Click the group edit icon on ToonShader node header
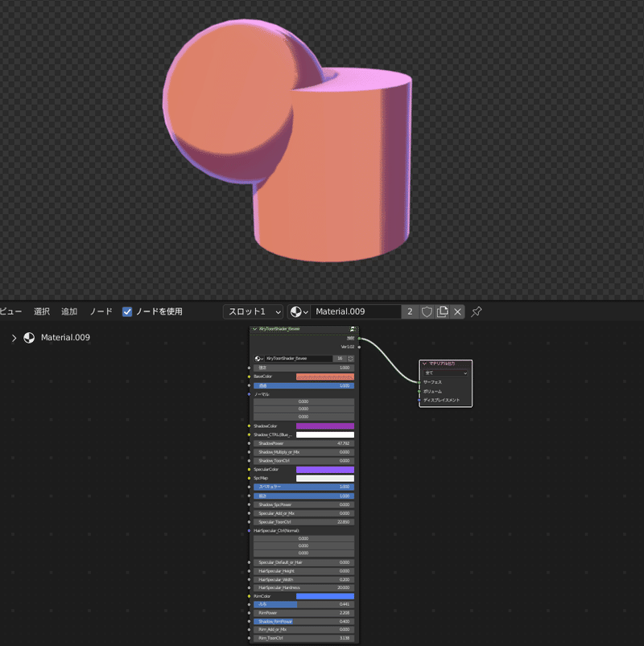This screenshot has width=644, height=646. pos(353,329)
